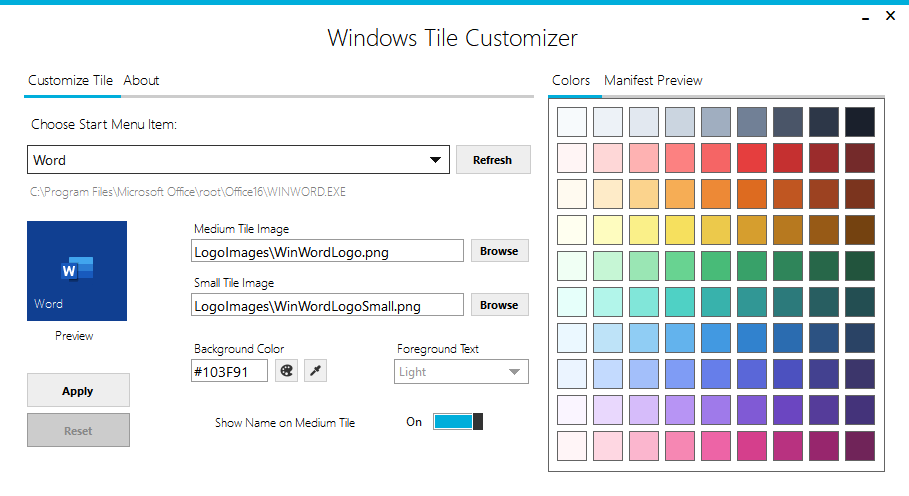Activate the eyedropper color picker tool
The width and height of the screenshot is (909, 496).
[315, 371]
